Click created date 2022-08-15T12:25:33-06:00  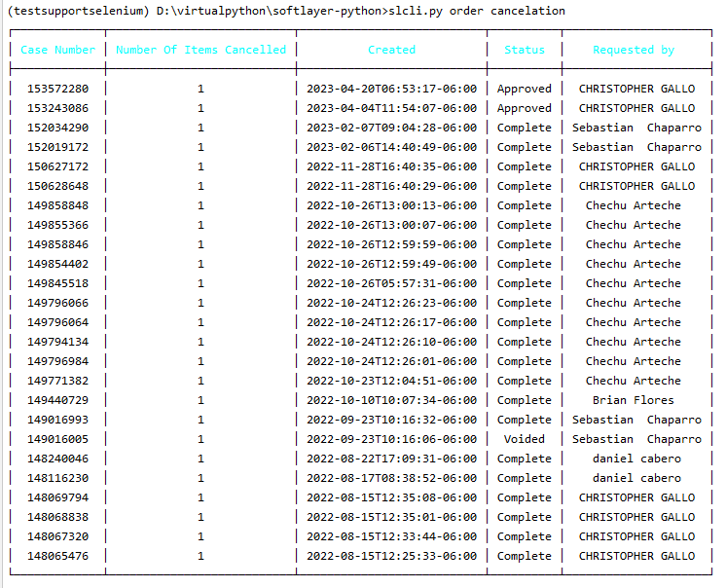391,555
